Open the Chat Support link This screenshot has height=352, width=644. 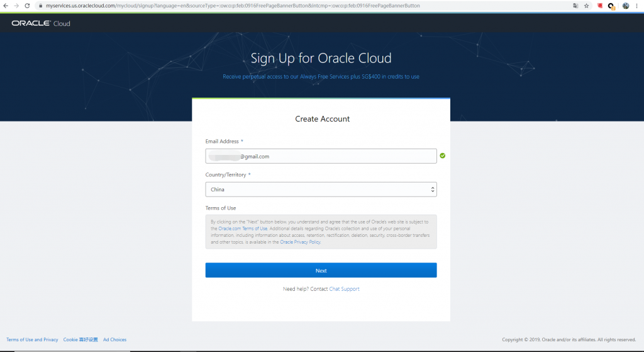(x=344, y=289)
